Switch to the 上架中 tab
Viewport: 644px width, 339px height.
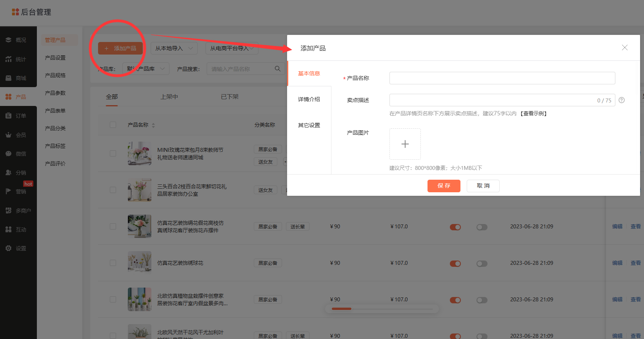(169, 97)
